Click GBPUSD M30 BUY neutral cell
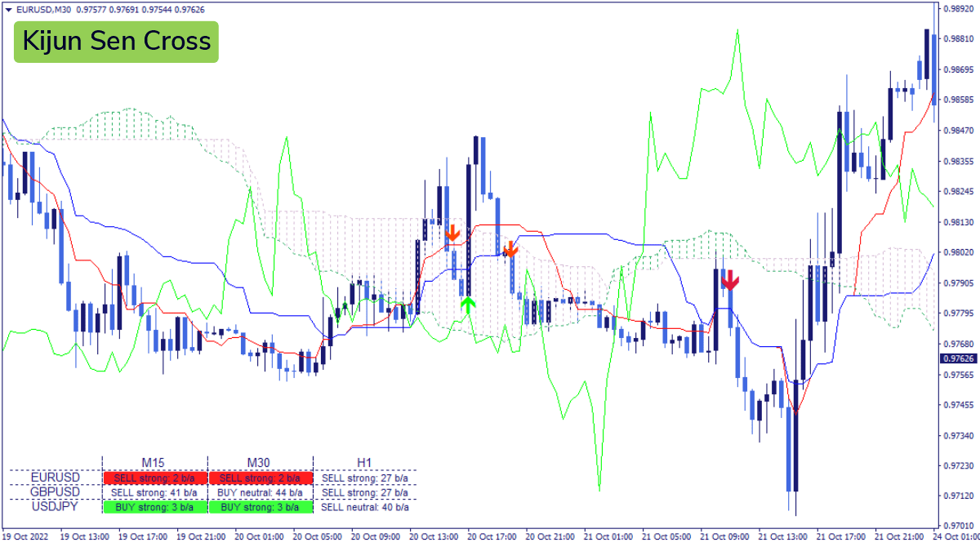The image size is (980, 547). [261, 492]
